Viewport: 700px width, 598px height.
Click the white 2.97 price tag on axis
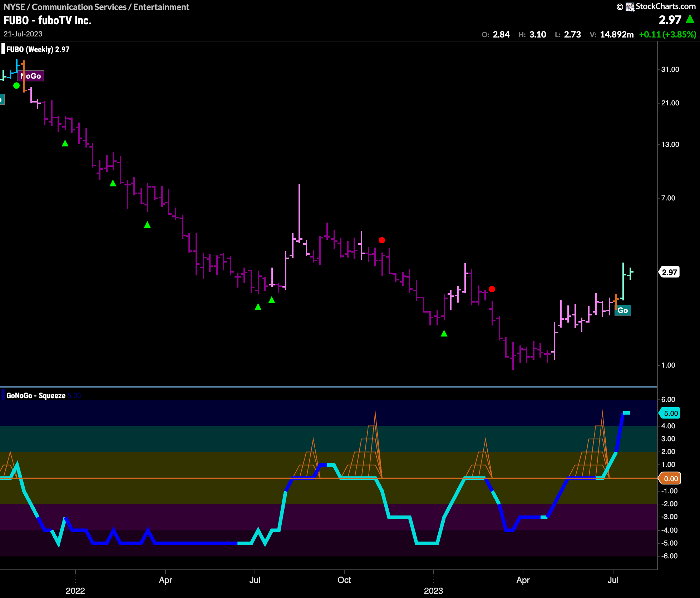(x=669, y=272)
